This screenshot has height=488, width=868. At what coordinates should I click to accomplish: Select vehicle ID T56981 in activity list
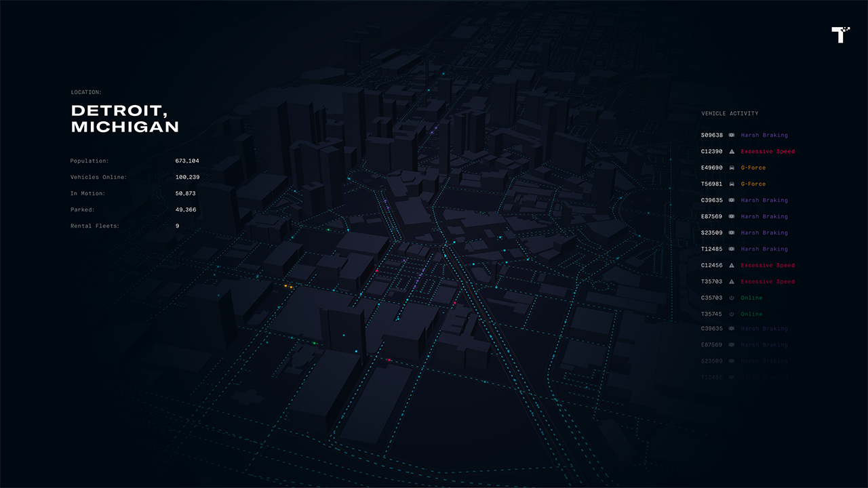coord(711,184)
